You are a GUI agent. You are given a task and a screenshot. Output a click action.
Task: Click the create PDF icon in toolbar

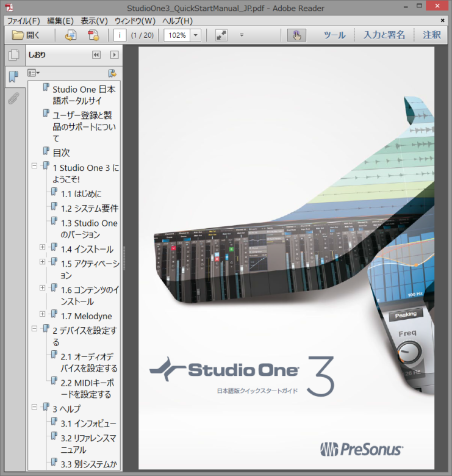click(x=93, y=35)
